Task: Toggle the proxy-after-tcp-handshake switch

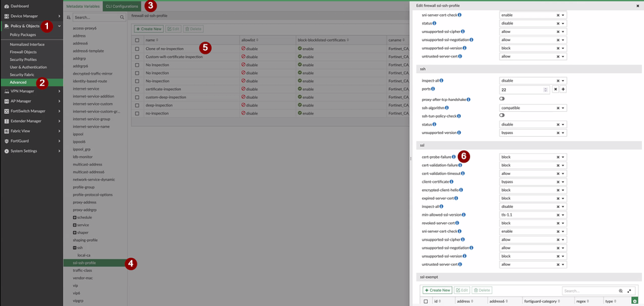Action: point(502,99)
